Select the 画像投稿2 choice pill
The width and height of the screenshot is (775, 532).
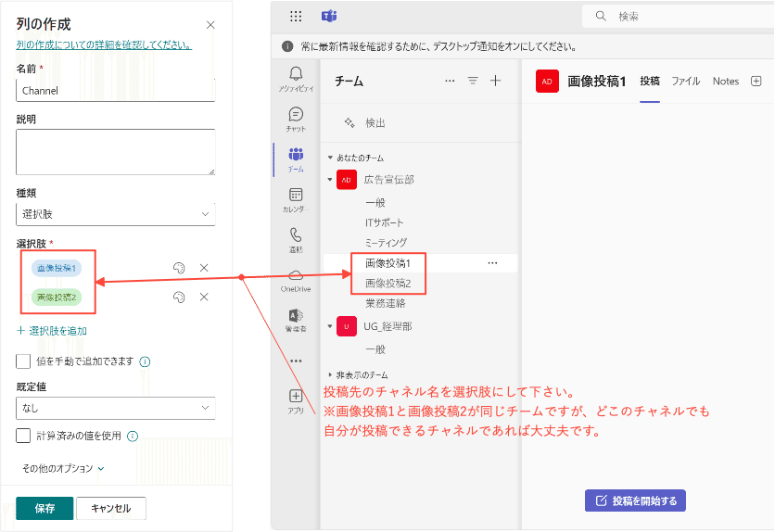[57, 298]
